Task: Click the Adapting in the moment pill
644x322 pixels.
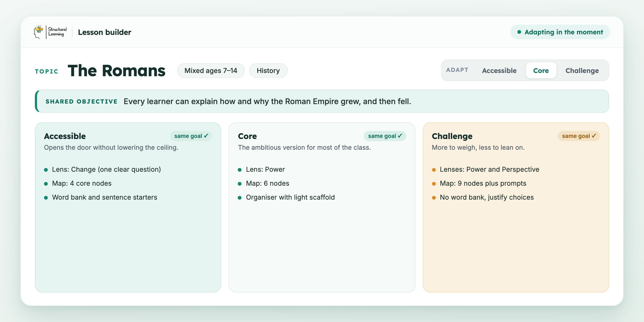Action: (x=560, y=32)
